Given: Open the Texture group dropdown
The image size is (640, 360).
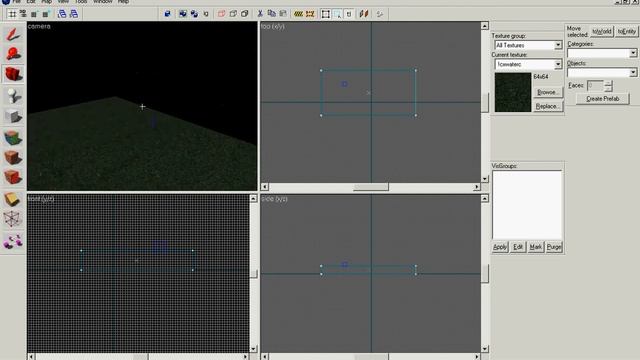Looking at the screenshot, I should coord(558,45).
